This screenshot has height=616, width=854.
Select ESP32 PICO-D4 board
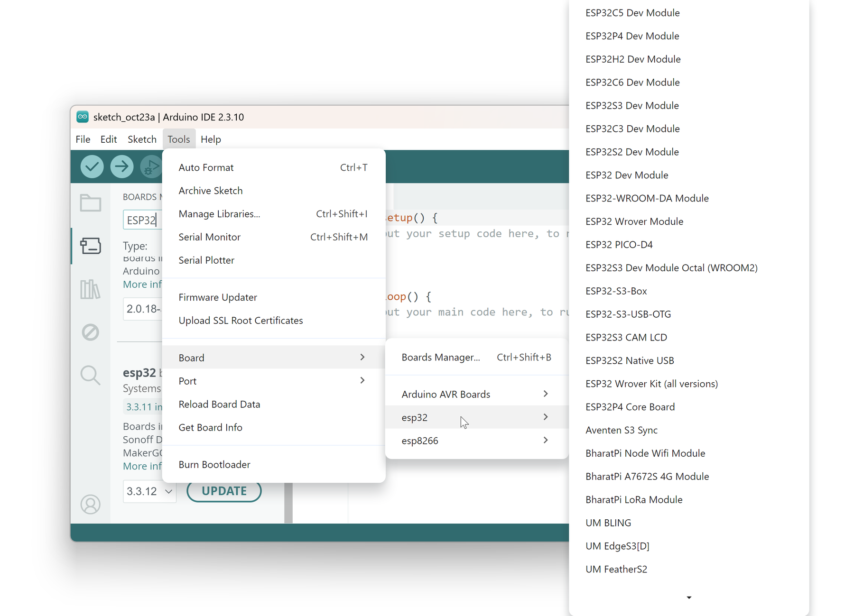(x=689, y=245)
